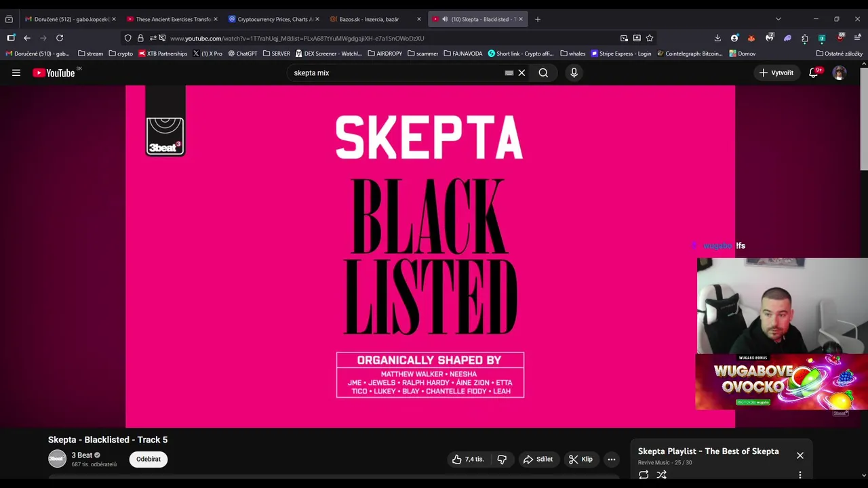Switch to Cryptocurrency Prices, Charts tab
The width and height of the screenshot is (868, 488).
pyautogui.click(x=273, y=19)
